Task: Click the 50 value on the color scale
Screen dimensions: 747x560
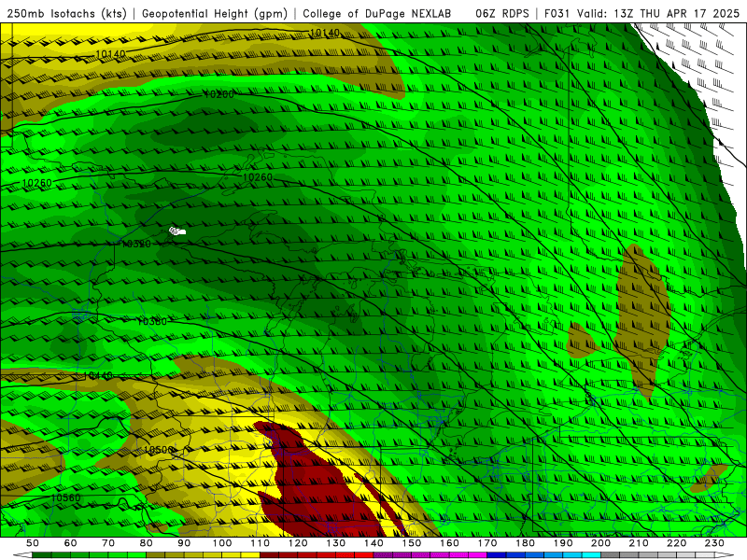Action: pos(32,543)
